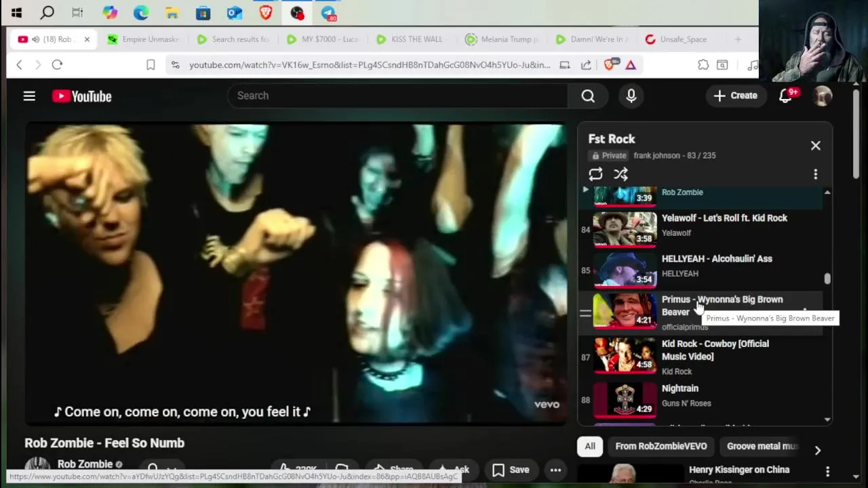Open options for Henry Kissinger on China
Viewport: 868px width, 488px height.
[x=827, y=471]
